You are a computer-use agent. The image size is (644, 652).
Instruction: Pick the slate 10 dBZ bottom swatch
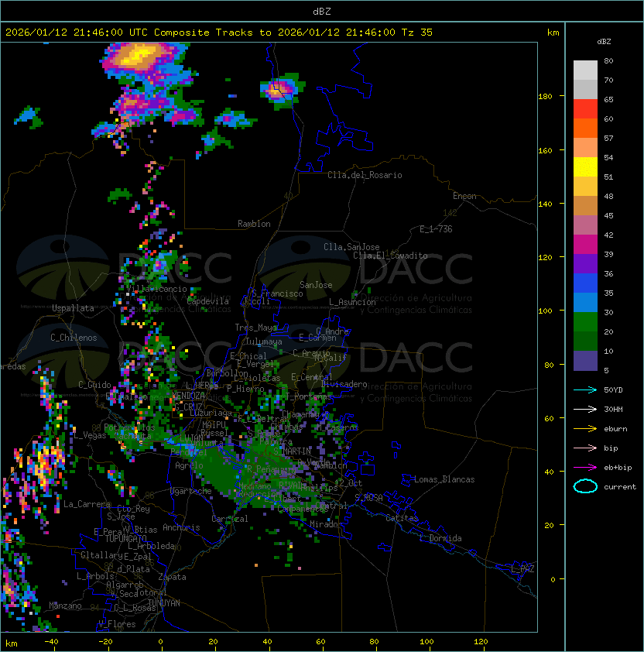[585, 361]
